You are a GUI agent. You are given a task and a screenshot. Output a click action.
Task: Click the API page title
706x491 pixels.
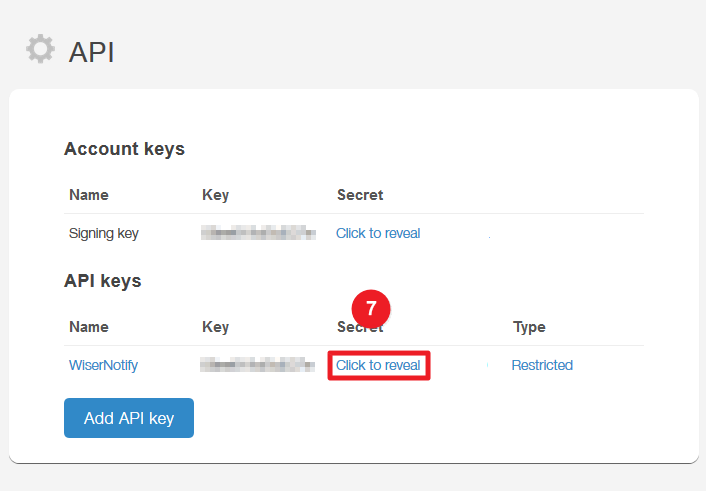click(x=91, y=52)
